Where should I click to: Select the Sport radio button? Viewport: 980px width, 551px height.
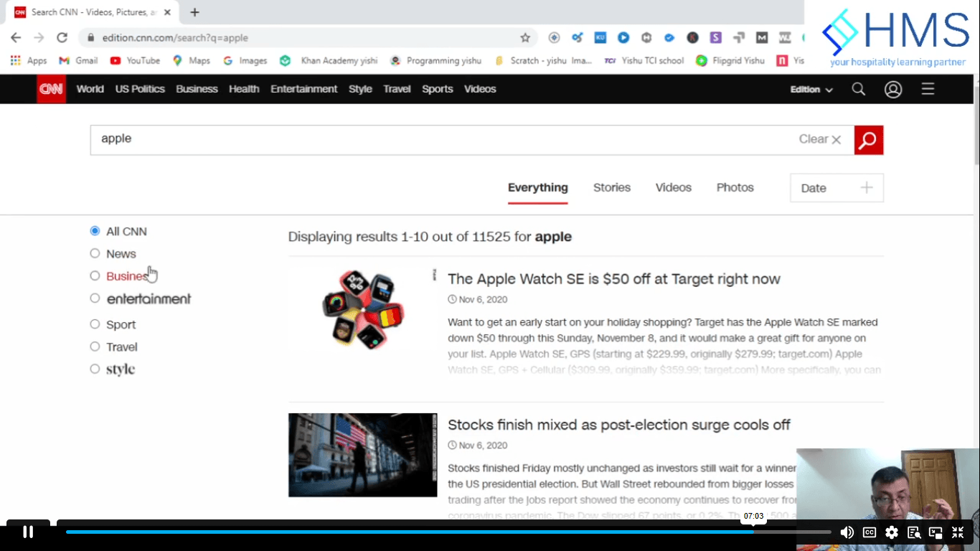tap(95, 324)
